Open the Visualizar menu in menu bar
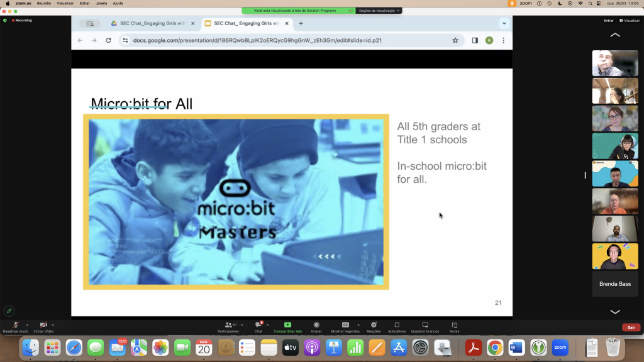The image size is (644, 362). (x=65, y=3)
